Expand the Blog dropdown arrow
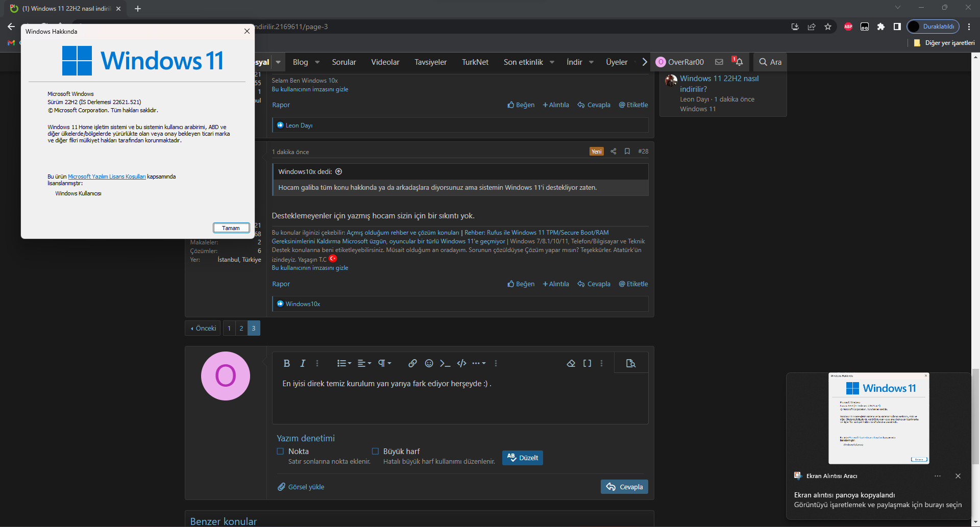The image size is (980, 527). pyautogui.click(x=317, y=62)
